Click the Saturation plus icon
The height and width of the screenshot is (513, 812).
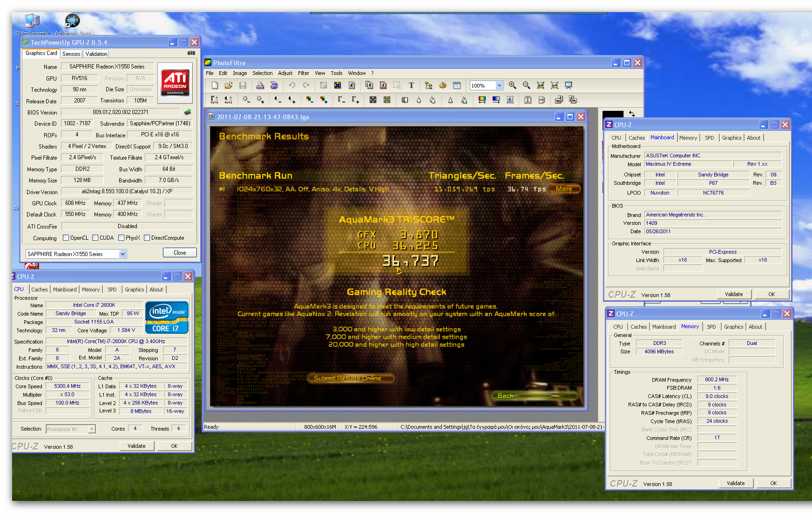tap(324, 100)
